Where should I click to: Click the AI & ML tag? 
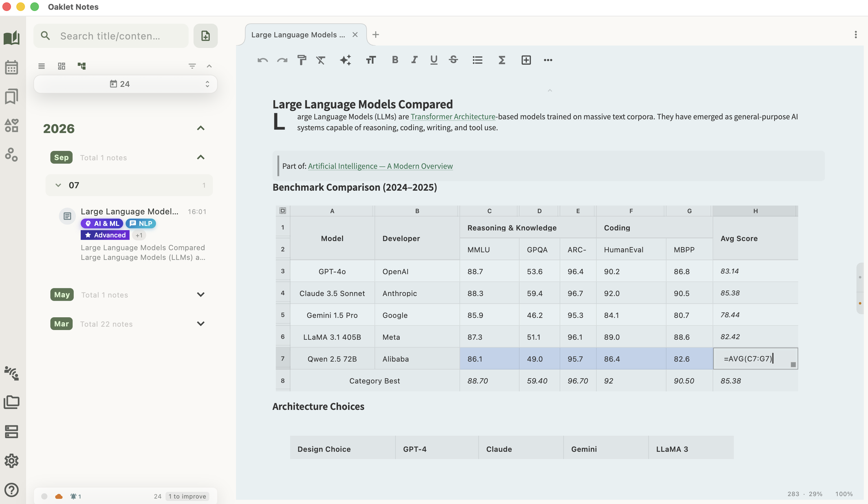pyautogui.click(x=102, y=224)
